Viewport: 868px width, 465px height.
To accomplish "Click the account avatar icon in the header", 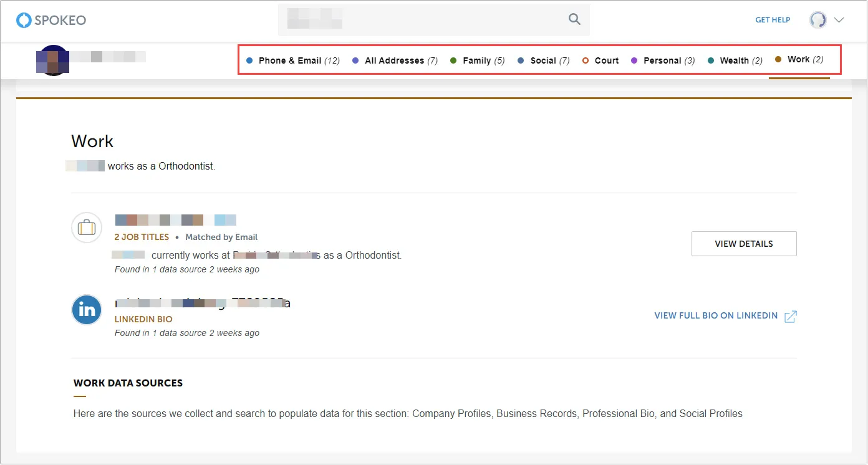I will pyautogui.click(x=817, y=19).
